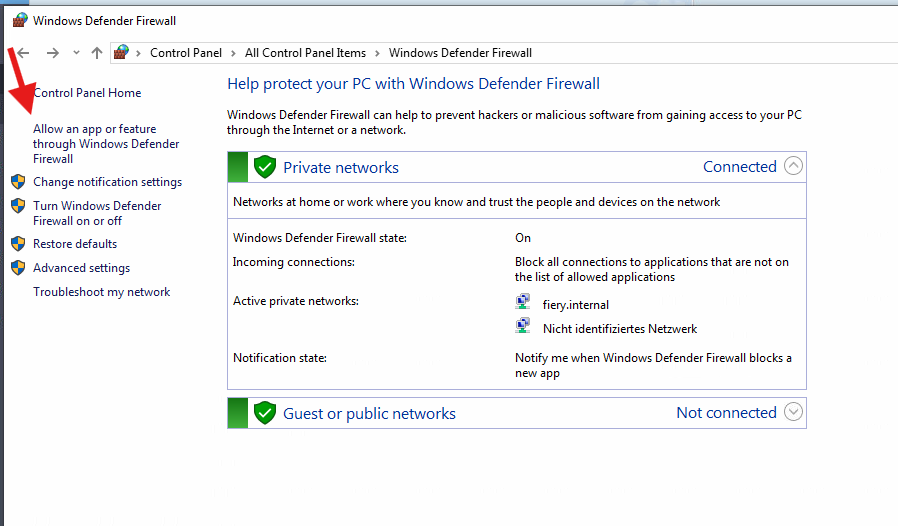Click the network icon beside Nicht identifiziertes Netzwerk
Viewport: 898px width, 526px height.
click(x=522, y=325)
